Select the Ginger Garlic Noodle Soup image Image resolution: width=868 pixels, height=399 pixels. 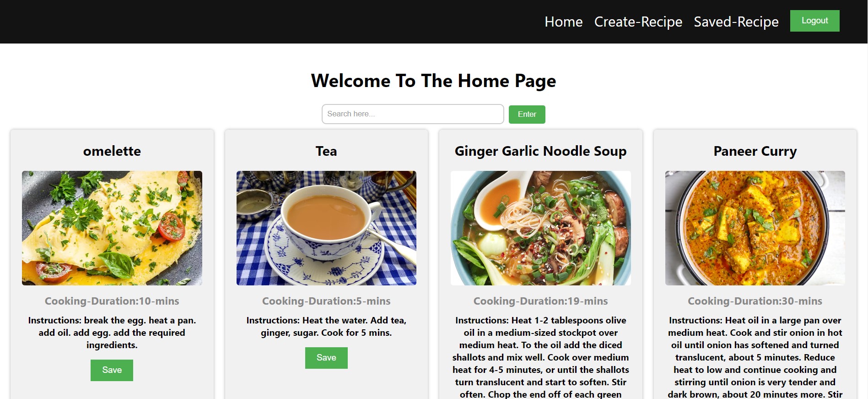540,228
